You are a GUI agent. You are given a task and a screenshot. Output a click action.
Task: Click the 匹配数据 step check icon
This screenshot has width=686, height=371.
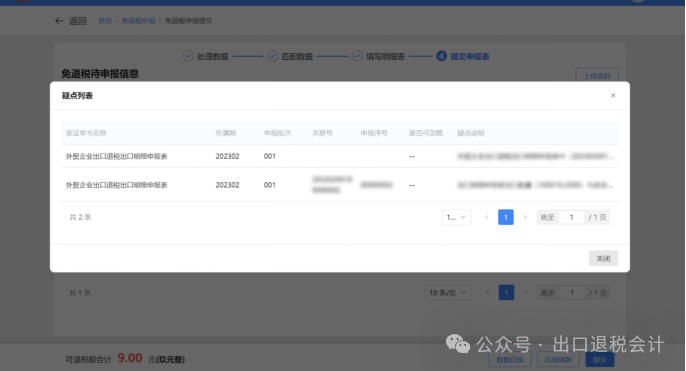(273, 56)
